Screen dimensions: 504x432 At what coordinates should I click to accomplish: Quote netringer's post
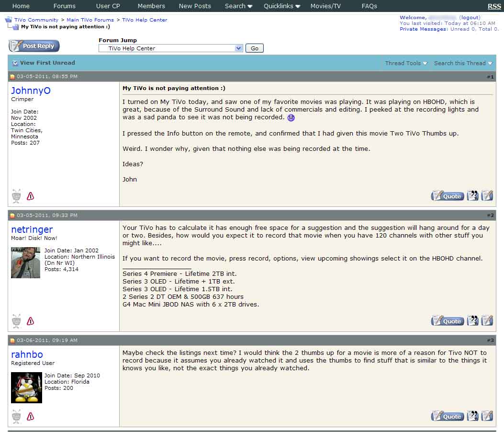(x=448, y=320)
